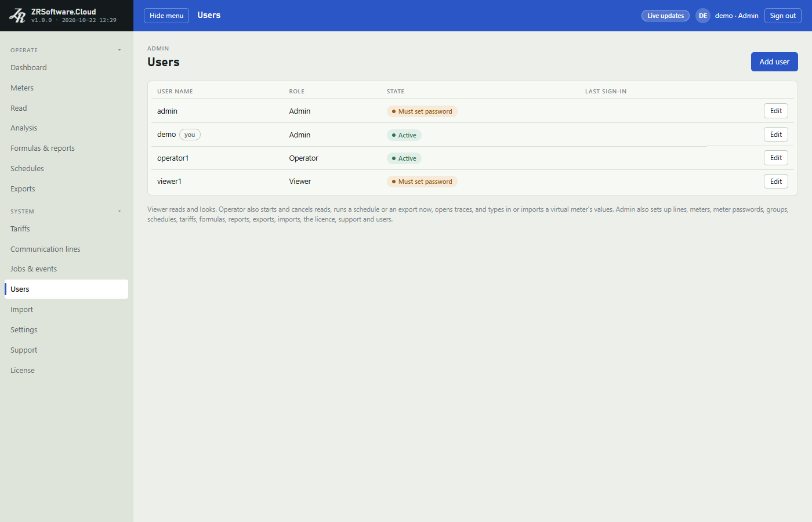Click operator1's Active status badge
This screenshot has height=522, width=812.
pyautogui.click(x=404, y=158)
